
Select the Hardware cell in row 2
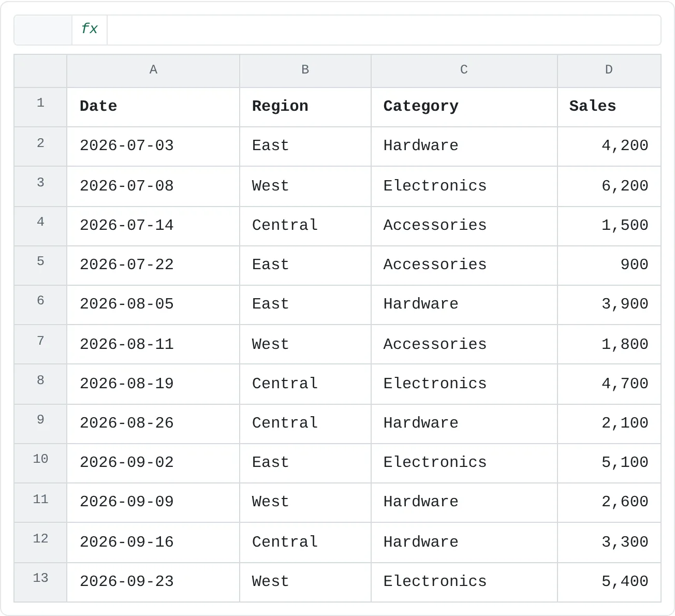[464, 146]
